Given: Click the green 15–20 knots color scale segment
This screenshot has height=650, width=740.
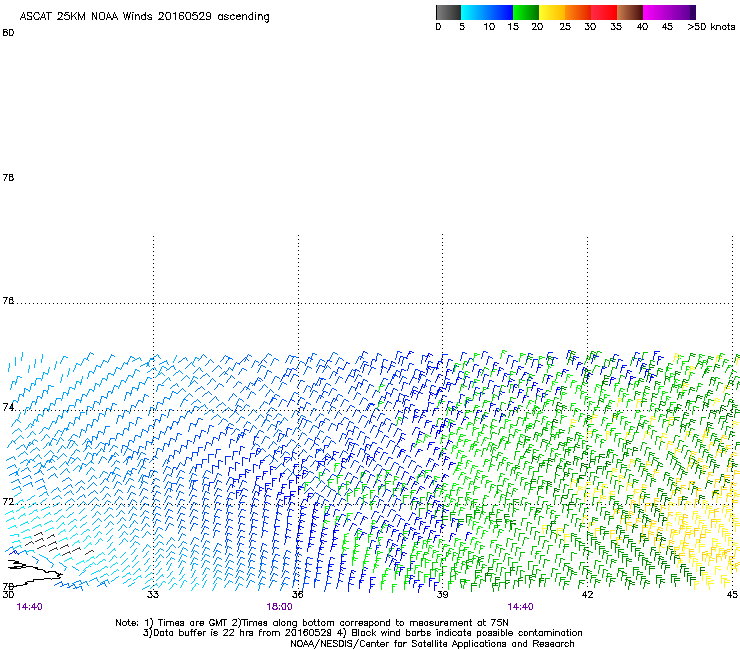Looking at the screenshot, I should click(526, 12).
